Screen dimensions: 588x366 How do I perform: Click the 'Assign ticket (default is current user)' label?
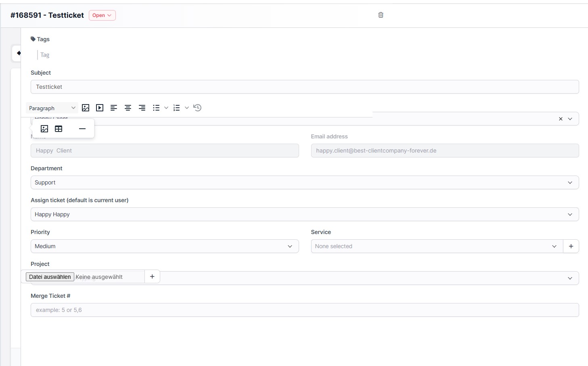[80, 200]
